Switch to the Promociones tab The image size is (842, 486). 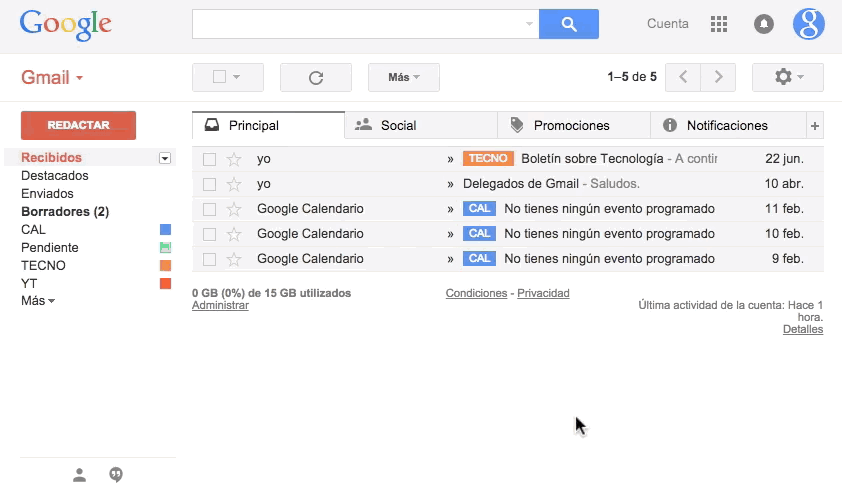point(574,126)
